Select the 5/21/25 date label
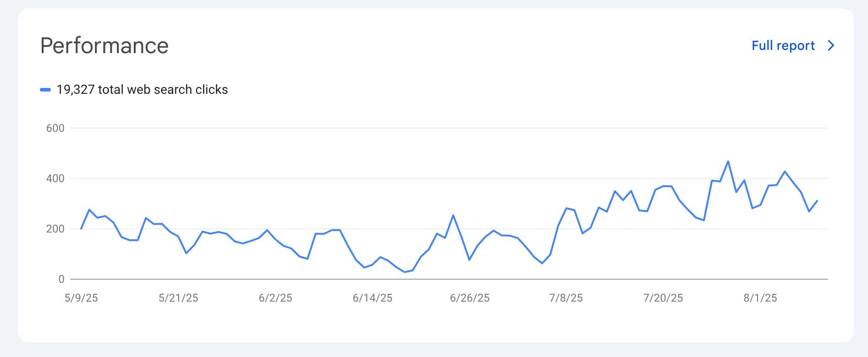The height and width of the screenshot is (357, 868). (178, 298)
